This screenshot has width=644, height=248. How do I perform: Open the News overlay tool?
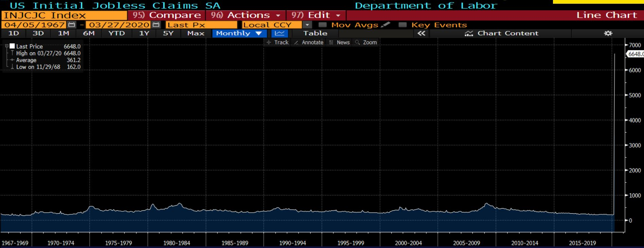coord(339,42)
